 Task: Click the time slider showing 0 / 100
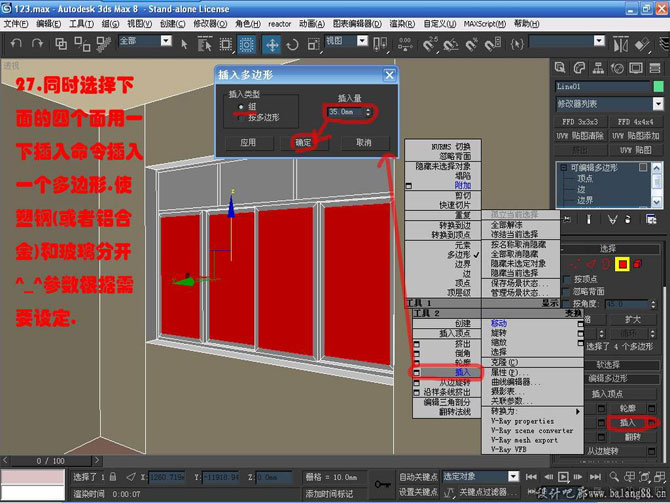50,461
